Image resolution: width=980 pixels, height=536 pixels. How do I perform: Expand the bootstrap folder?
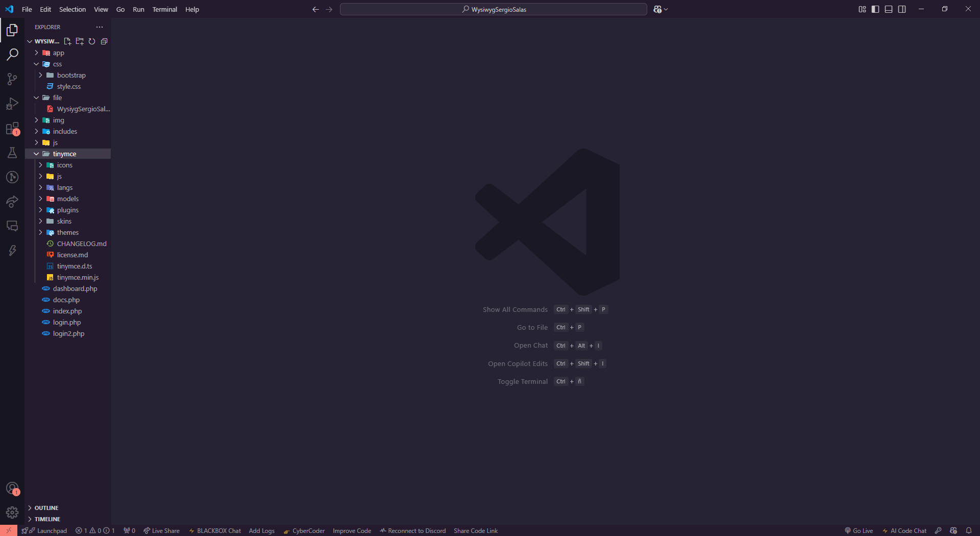coord(68,76)
